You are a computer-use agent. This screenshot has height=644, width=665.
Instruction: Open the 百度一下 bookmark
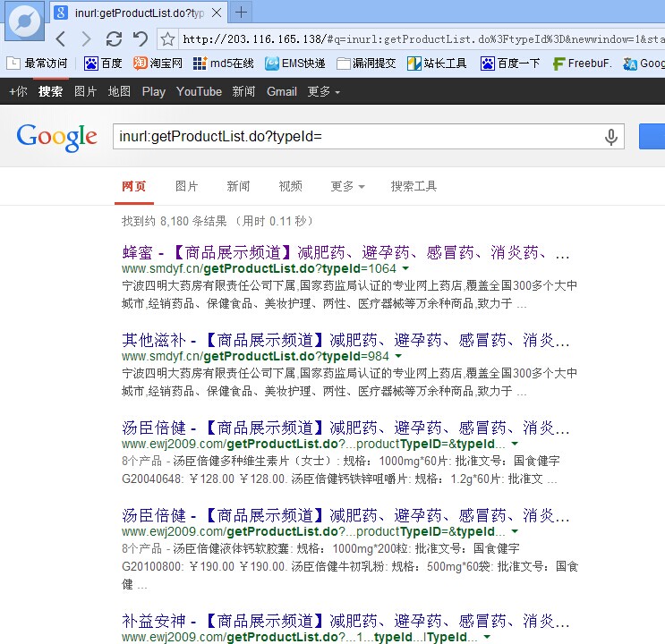tap(510, 64)
